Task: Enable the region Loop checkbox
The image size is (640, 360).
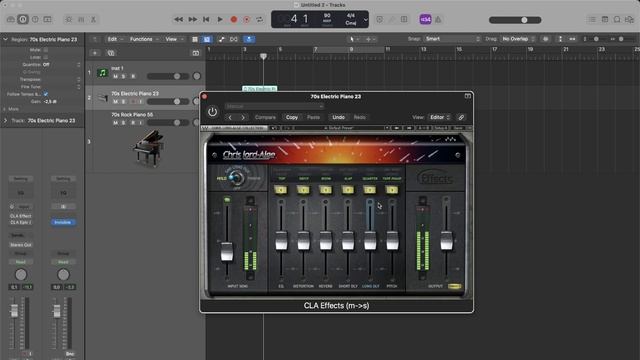Action: pyautogui.click(x=46, y=57)
